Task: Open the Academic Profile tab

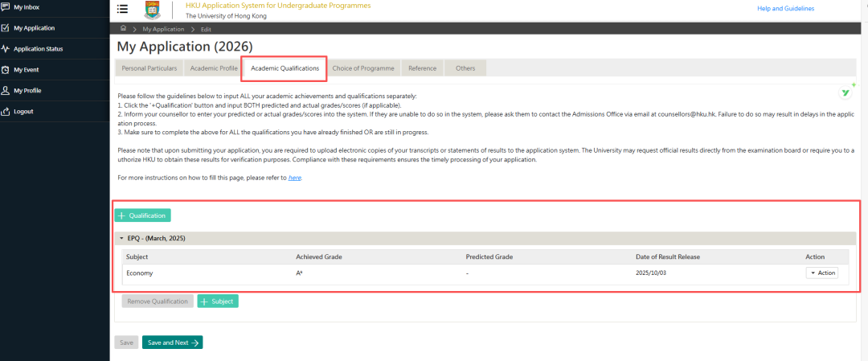Action: 213,68
